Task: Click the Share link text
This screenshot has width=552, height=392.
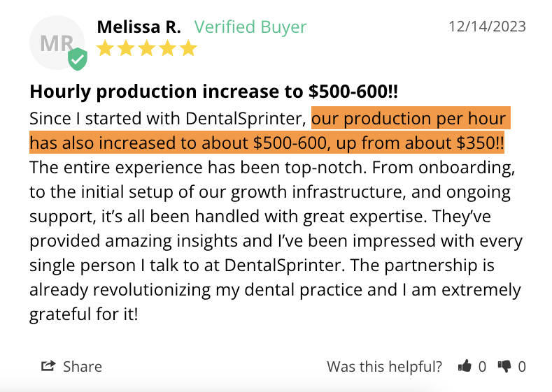Action: click(x=83, y=366)
